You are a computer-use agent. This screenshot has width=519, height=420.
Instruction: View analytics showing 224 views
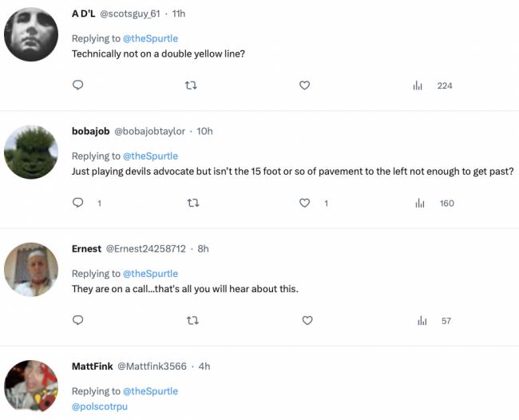point(433,85)
